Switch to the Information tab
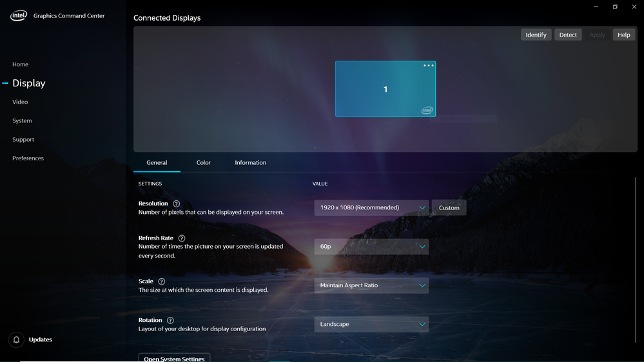Viewport: 644px width, 362px height. point(251,162)
